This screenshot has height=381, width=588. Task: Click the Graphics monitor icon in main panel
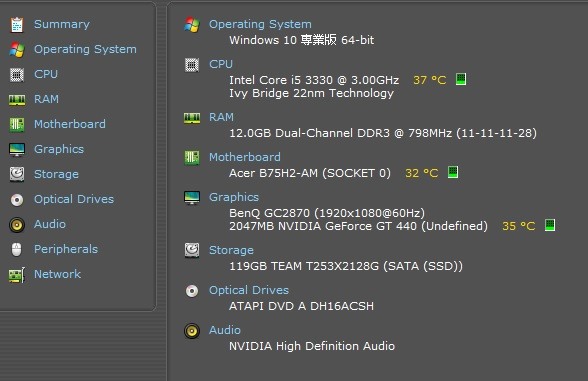click(192, 197)
